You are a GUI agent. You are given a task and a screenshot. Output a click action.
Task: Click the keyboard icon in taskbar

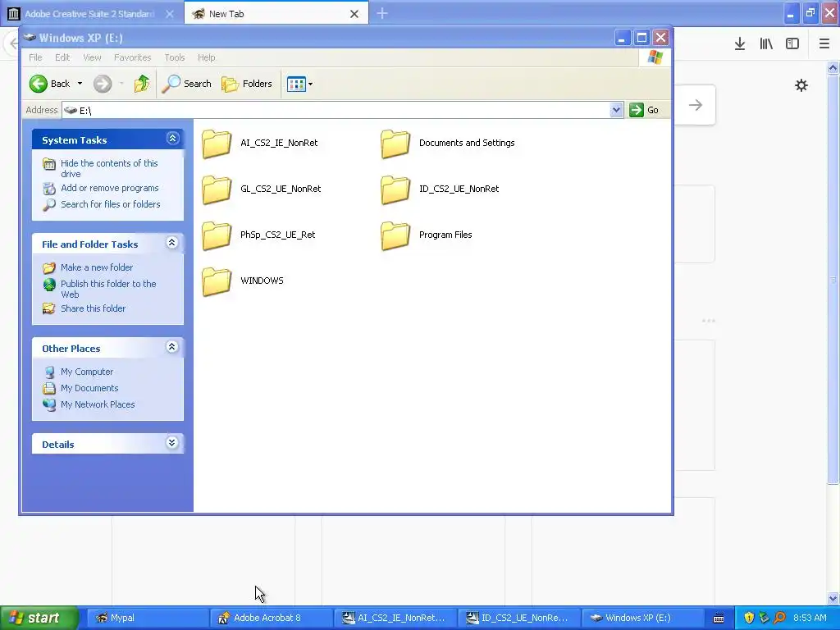coord(719,619)
